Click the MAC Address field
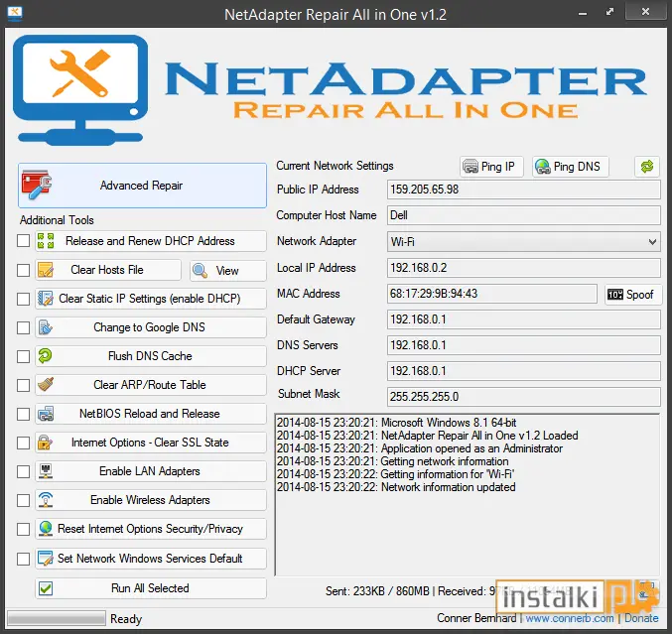This screenshot has width=672, height=634. pyautogui.click(x=492, y=294)
